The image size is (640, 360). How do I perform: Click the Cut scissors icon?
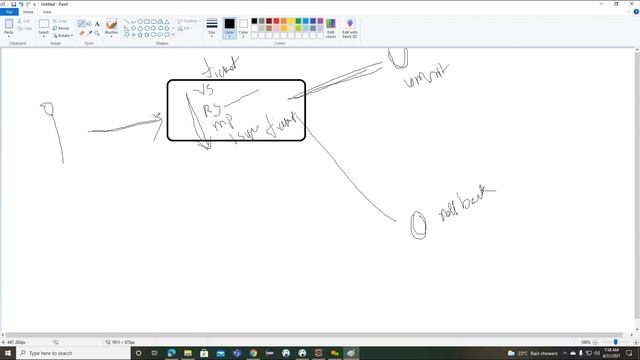pos(20,21)
